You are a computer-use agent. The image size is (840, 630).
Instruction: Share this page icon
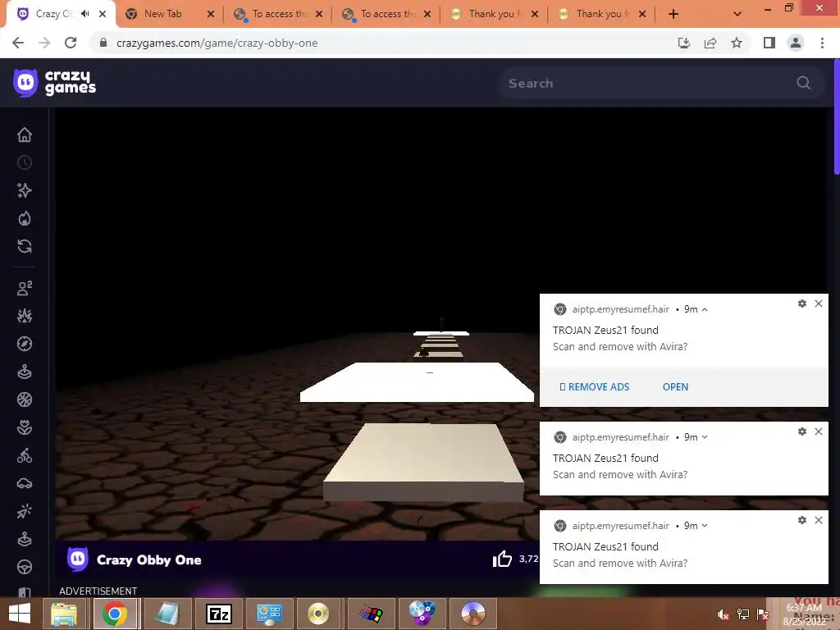710,43
